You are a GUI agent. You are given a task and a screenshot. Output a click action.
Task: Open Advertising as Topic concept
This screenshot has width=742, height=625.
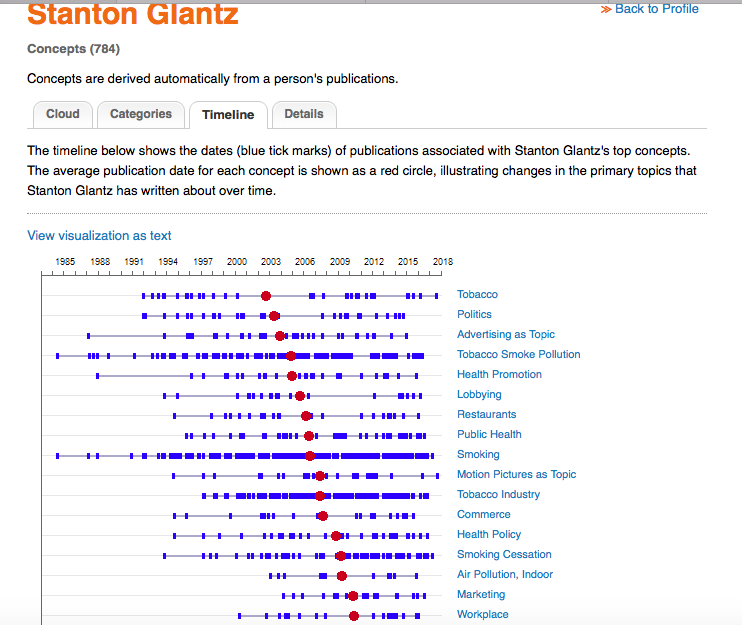505,335
